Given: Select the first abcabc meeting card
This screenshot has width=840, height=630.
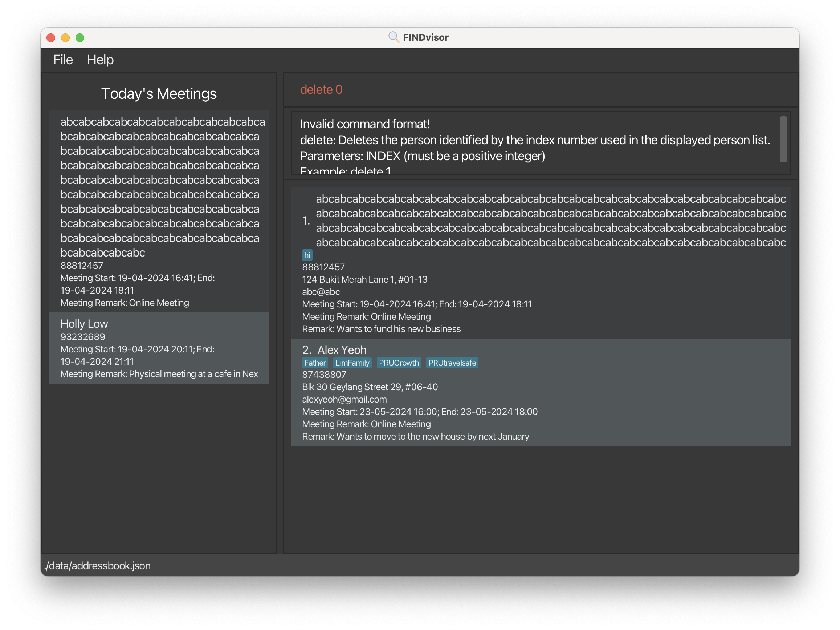Looking at the screenshot, I should [159, 211].
